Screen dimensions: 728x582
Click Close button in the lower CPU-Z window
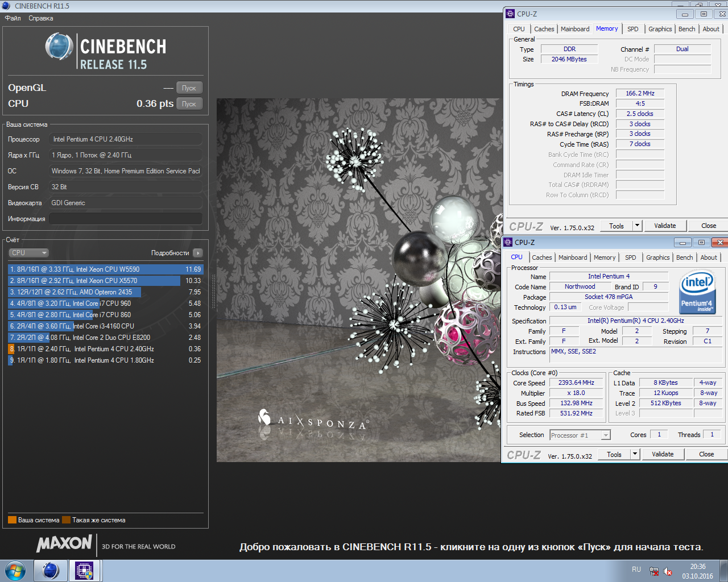coord(706,454)
